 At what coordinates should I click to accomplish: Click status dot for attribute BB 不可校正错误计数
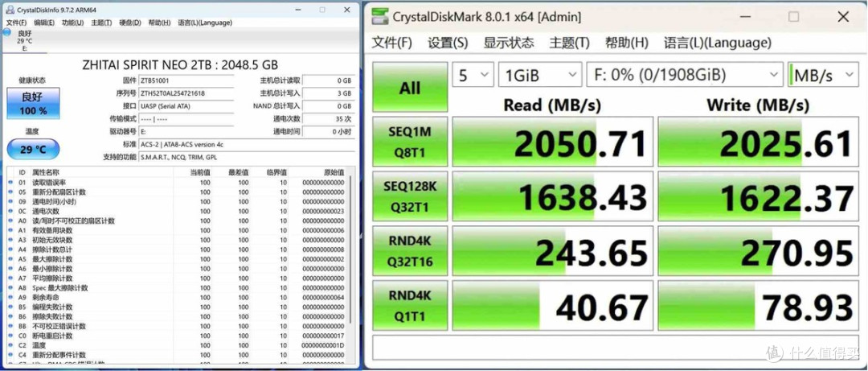(10, 326)
